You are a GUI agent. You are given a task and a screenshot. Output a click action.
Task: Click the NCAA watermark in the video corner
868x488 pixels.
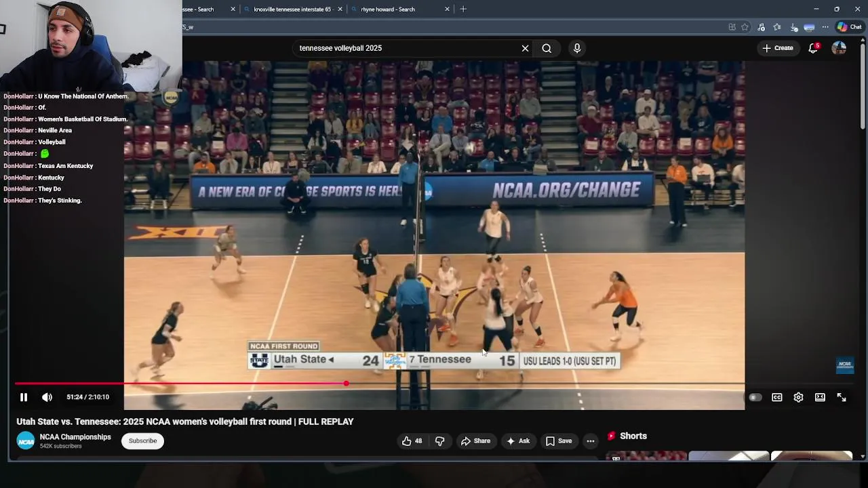pyautogui.click(x=845, y=366)
